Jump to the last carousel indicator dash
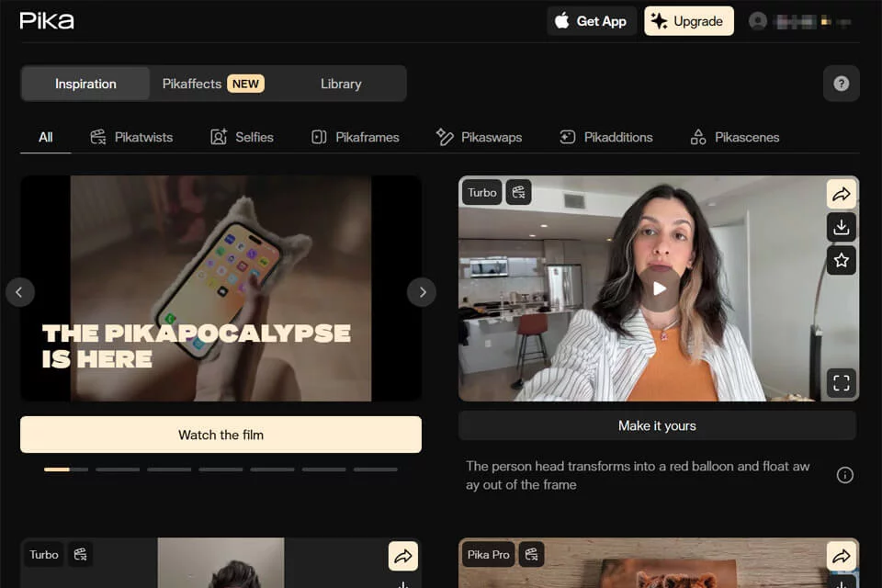Screen dimensions: 882x588 click(375, 469)
